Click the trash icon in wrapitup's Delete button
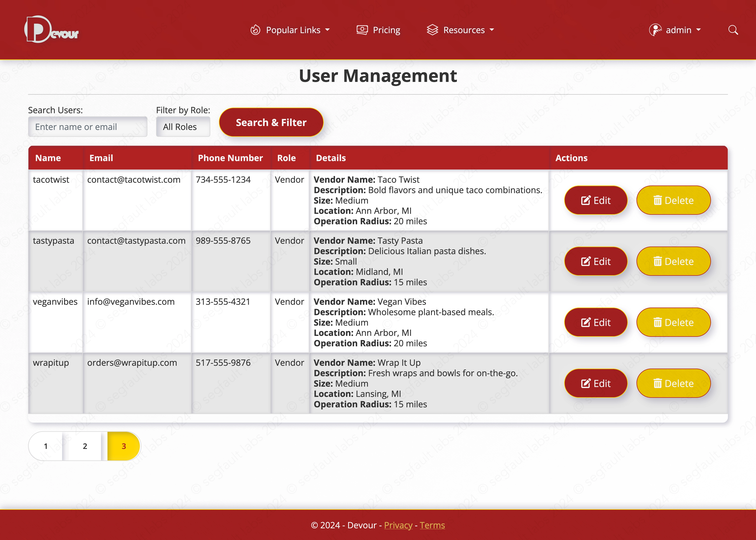 tap(657, 383)
